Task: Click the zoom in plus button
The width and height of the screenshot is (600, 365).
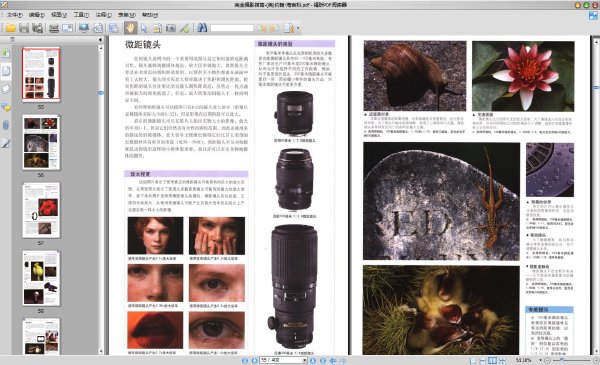Action: click(596, 360)
